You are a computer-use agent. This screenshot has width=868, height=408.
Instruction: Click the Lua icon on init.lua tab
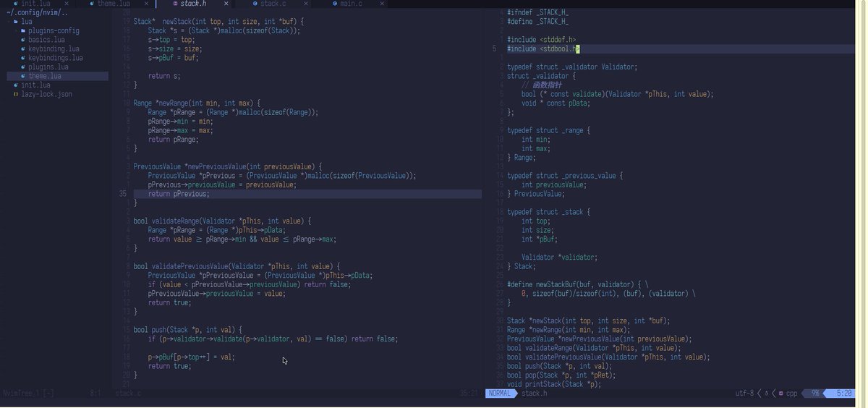(16, 4)
